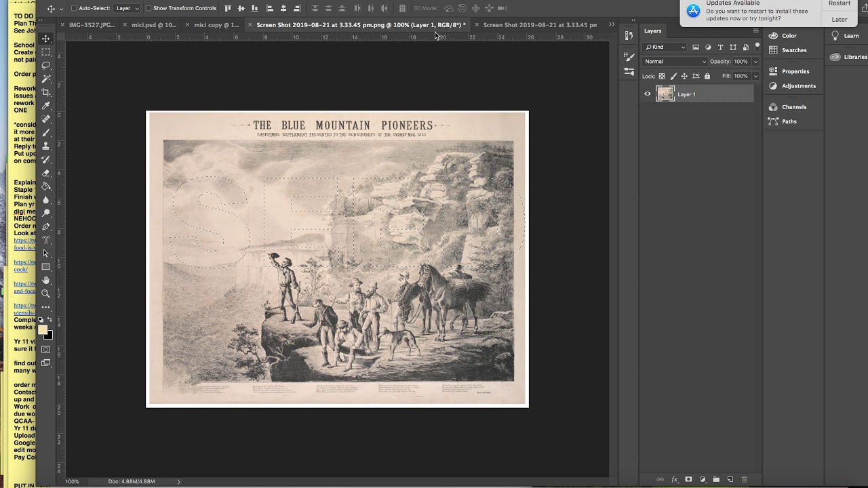Open the Learn panel

pos(845,36)
